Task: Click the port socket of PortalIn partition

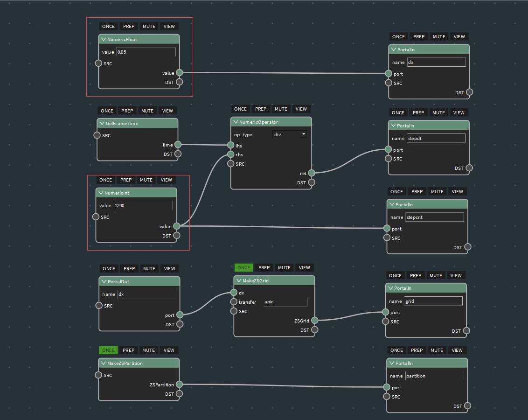Action: click(x=387, y=387)
